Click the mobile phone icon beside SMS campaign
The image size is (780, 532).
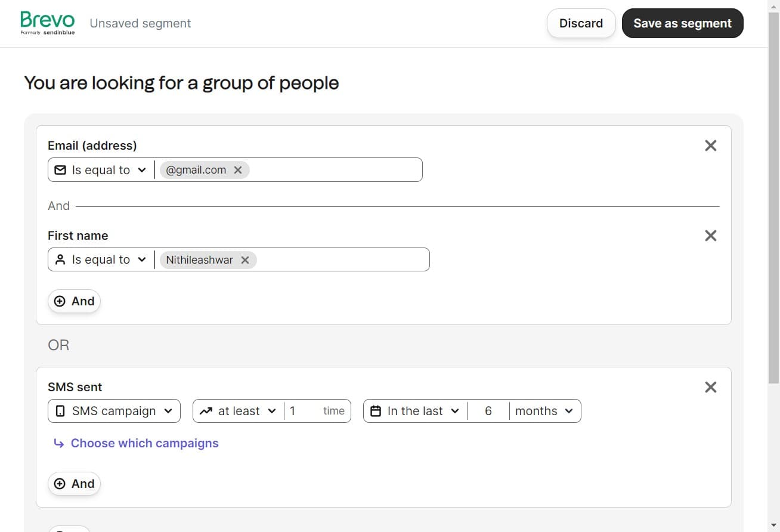coord(60,411)
